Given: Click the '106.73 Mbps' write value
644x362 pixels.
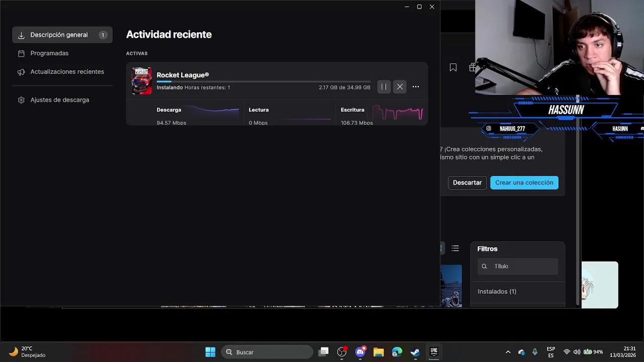Looking at the screenshot, I should click(x=357, y=123).
